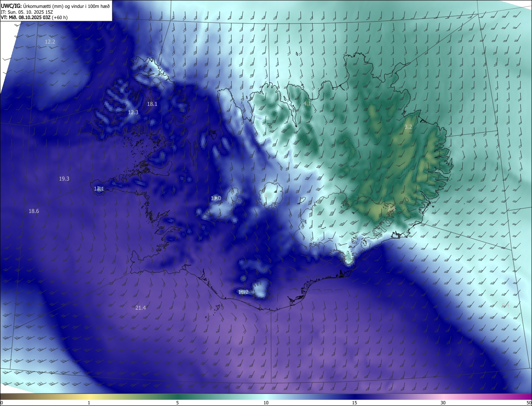
Task: Select the 18.6 value label
Action: (34, 211)
